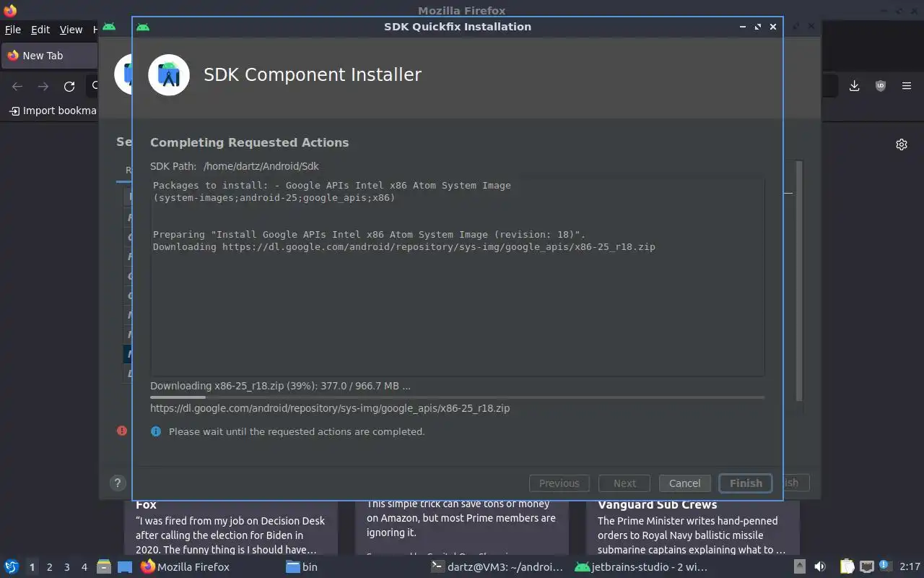924x578 pixels.
Task: Click the download progress bar
Action: point(457,397)
